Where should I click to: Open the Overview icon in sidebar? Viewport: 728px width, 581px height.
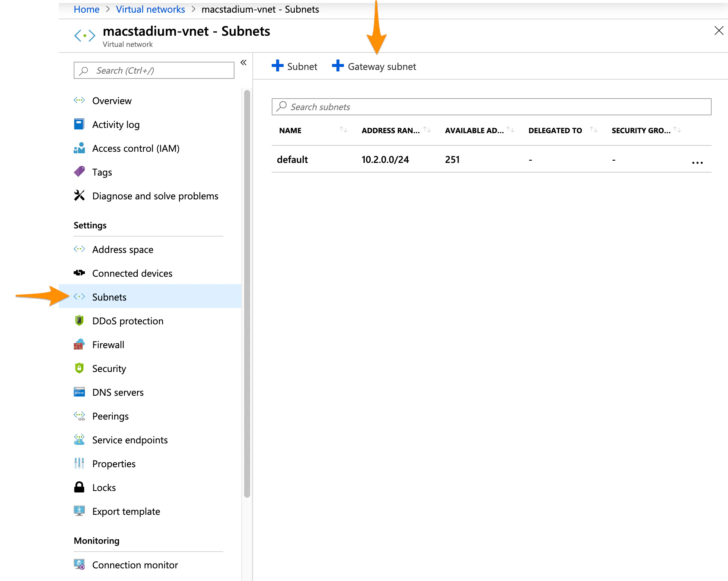click(x=79, y=100)
